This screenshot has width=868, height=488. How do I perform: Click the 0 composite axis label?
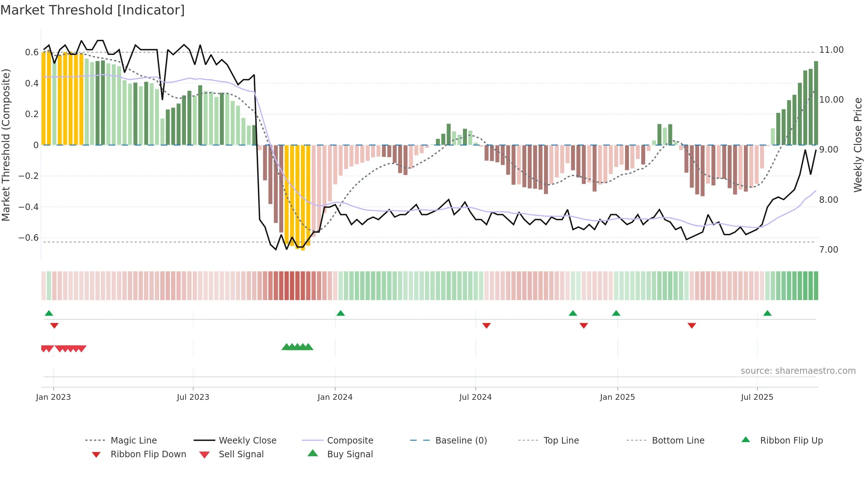pyautogui.click(x=36, y=145)
